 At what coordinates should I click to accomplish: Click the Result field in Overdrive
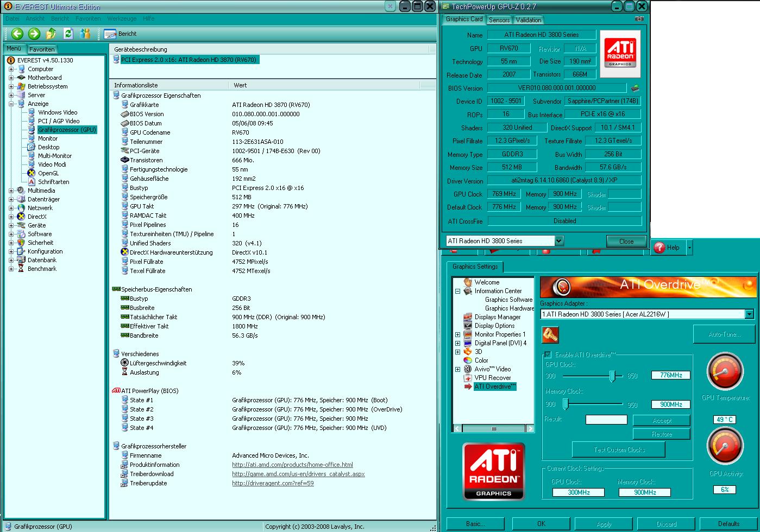coord(606,420)
